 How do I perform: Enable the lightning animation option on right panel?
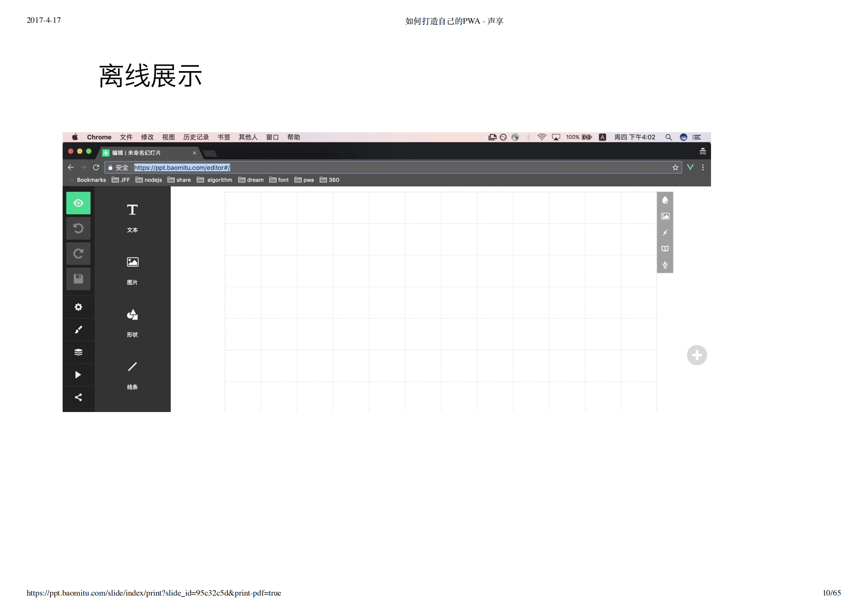pos(665,232)
